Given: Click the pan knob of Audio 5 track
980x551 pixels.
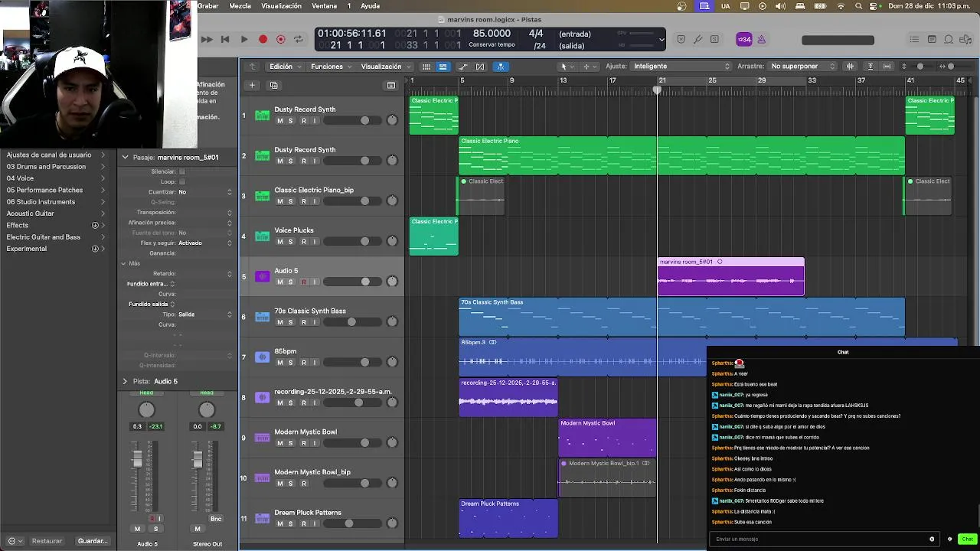Looking at the screenshot, I should pos(392,282).
